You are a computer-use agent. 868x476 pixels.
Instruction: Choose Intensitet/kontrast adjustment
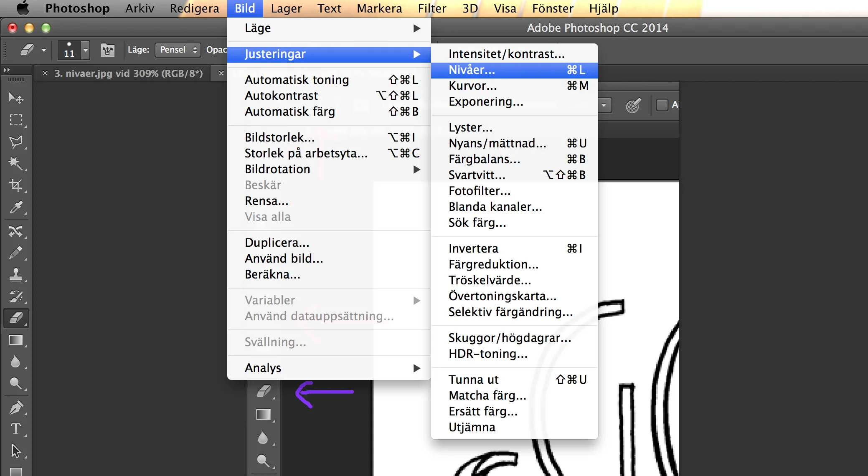click(515, 54)
